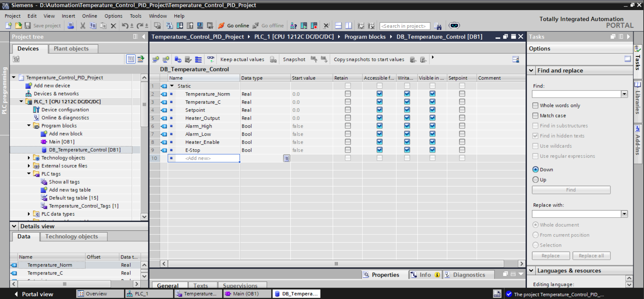
Task: Click the show overview icon in project tree
Action: [x=131, y=59]
